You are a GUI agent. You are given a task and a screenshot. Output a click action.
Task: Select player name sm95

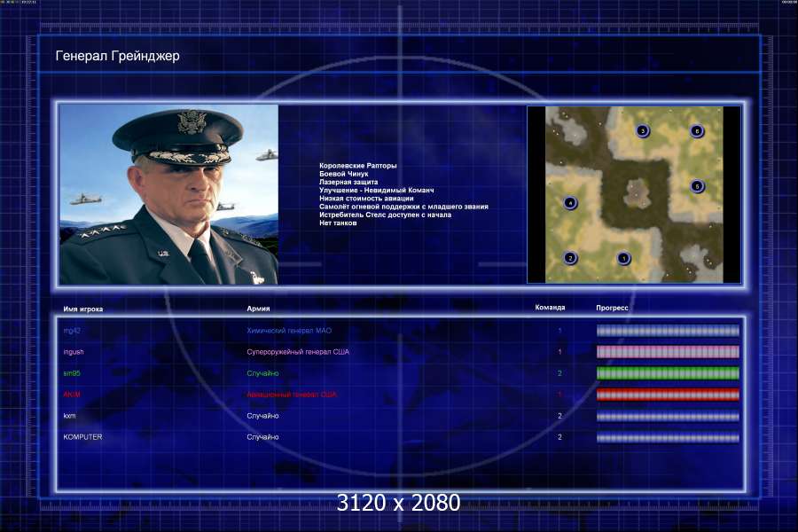point(72,373)
